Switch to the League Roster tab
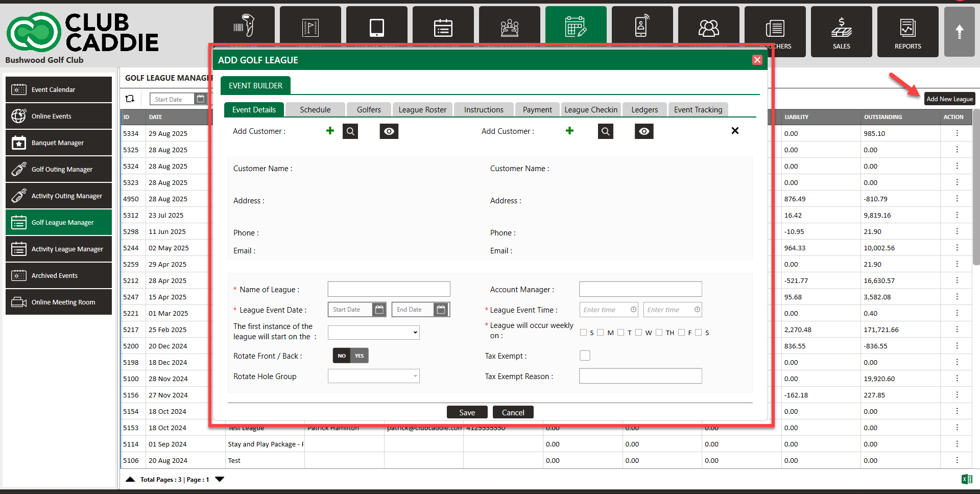This screenshot has height=494, width=980. [x=422, y=110]
